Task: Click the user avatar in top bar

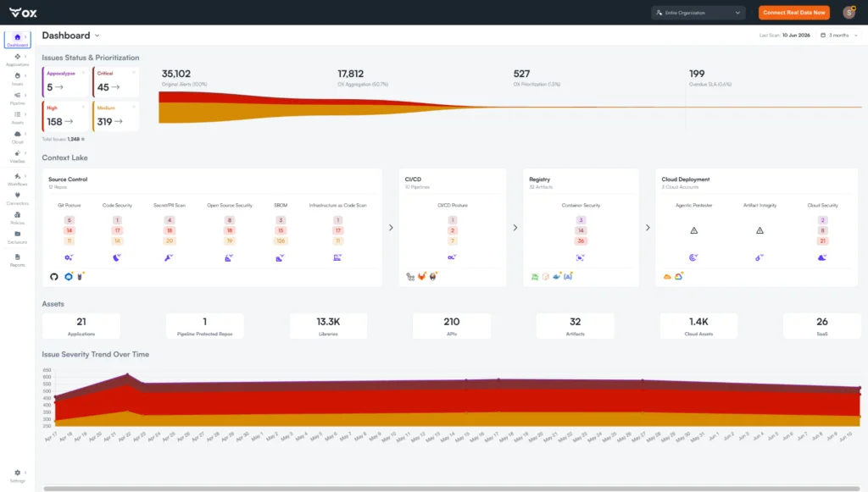Action: point(849,12)
